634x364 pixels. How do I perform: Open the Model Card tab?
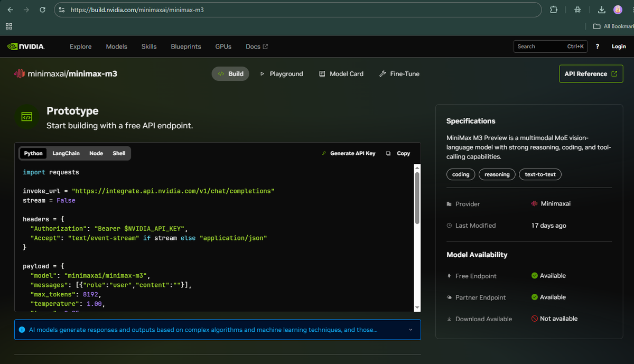[341, 74]
